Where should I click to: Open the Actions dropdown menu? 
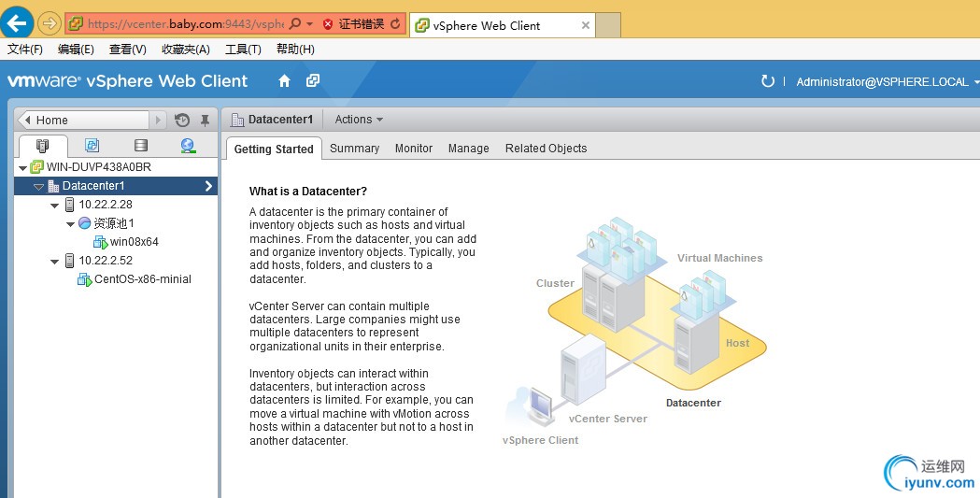pyautogui.click(x=359, y=120)
